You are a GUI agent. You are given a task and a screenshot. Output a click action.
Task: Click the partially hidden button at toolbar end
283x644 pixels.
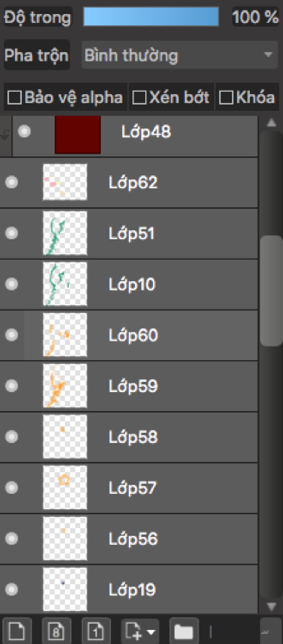point(271,631)
